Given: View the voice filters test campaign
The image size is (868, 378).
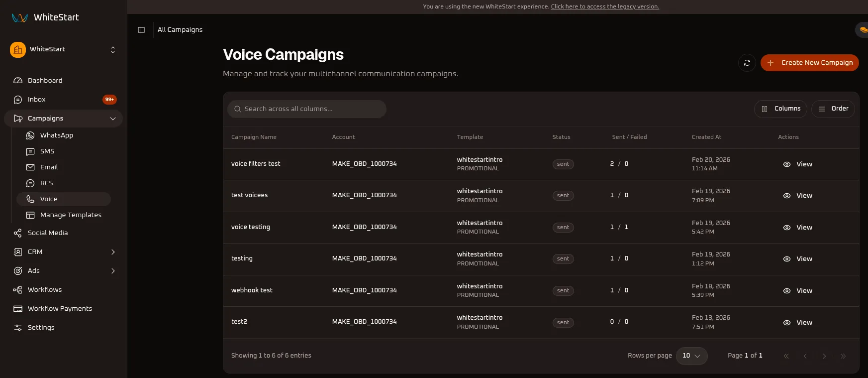Looking at the screenshot, I should point(797,164).
